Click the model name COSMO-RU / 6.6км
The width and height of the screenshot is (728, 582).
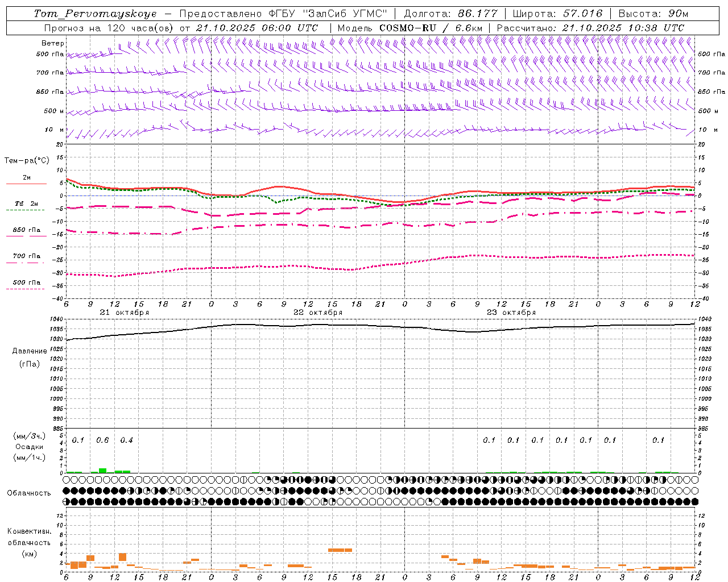pyautogui.click(x=430, y=28)
